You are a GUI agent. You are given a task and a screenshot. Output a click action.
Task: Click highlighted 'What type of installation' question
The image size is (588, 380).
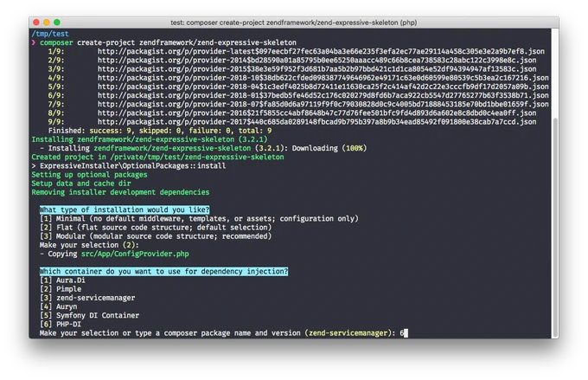click(125, 209)
